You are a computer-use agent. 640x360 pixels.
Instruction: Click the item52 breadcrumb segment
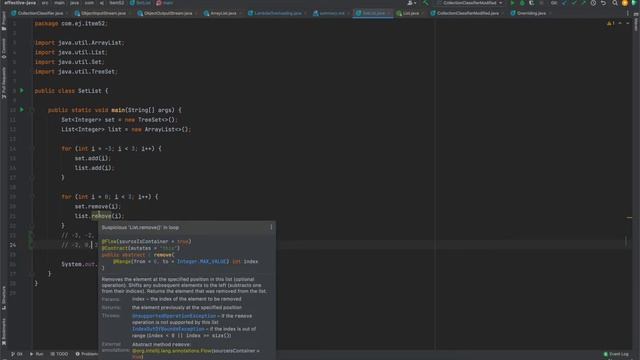pos(116,3)
